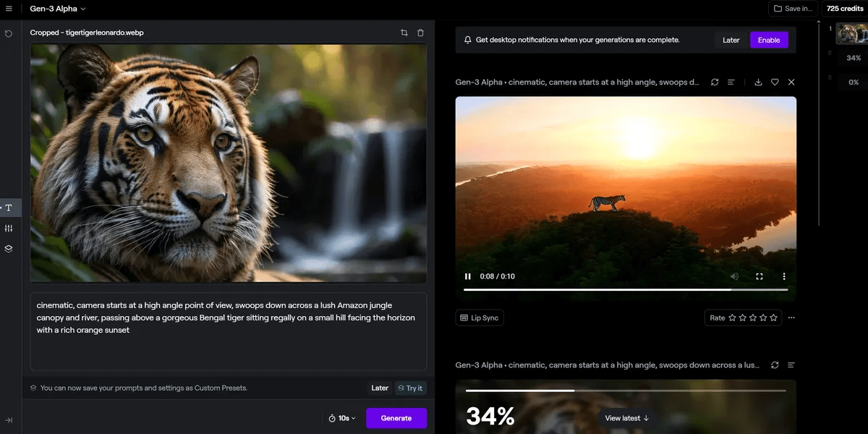This screenshot has height=434, width=868.
Task: Mute the video using the speaker icon
Action: pos(734,276)
